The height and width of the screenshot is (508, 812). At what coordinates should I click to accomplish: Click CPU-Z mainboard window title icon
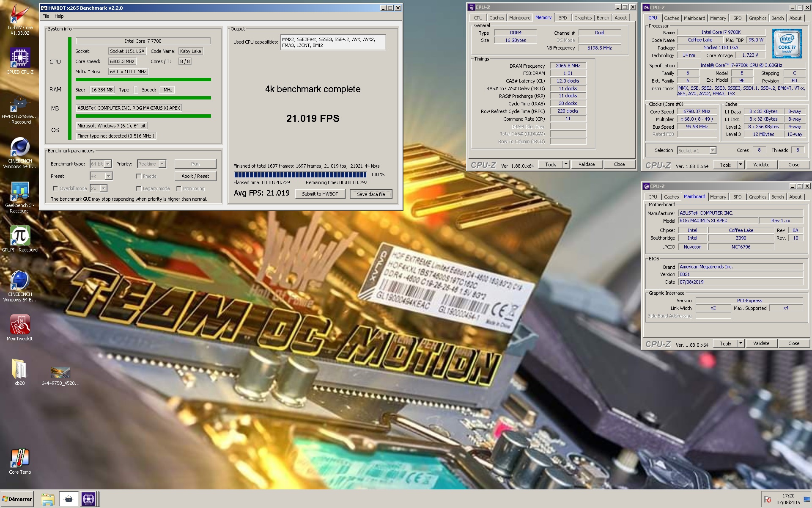[646, 186]
